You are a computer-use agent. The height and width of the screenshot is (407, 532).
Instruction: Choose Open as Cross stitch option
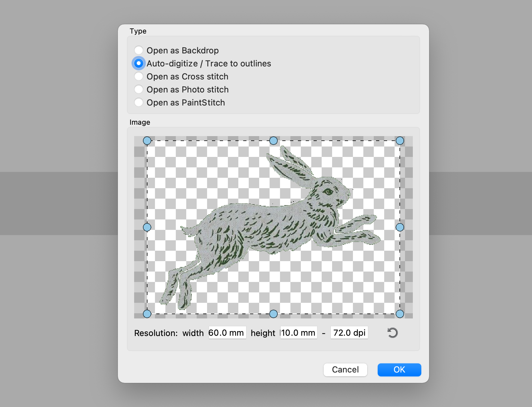click(x=139, y=76)
